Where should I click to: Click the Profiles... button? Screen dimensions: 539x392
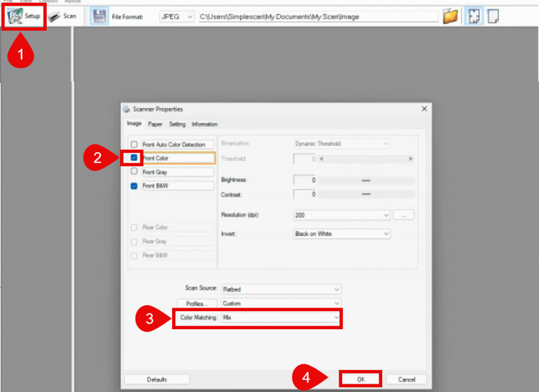click(x=197, y=304)
